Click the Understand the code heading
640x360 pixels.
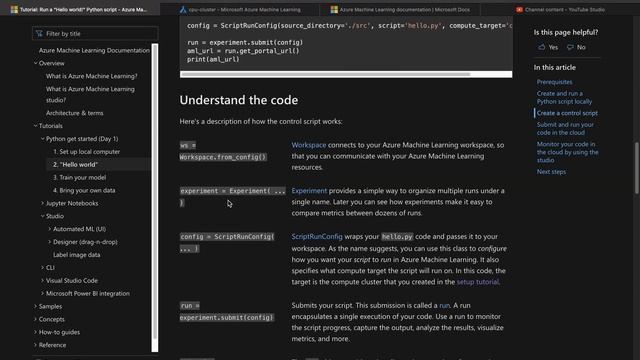click(239, 100)
